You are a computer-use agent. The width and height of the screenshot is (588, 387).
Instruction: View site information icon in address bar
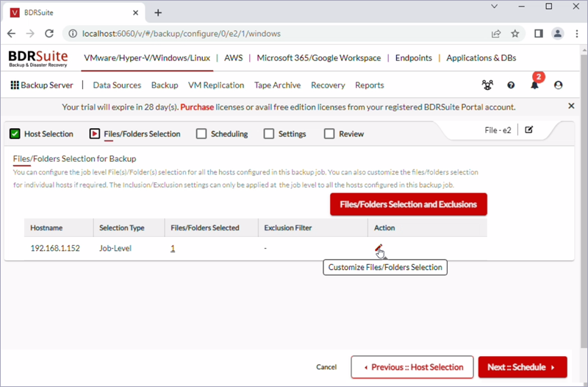[x=72, y=33]
